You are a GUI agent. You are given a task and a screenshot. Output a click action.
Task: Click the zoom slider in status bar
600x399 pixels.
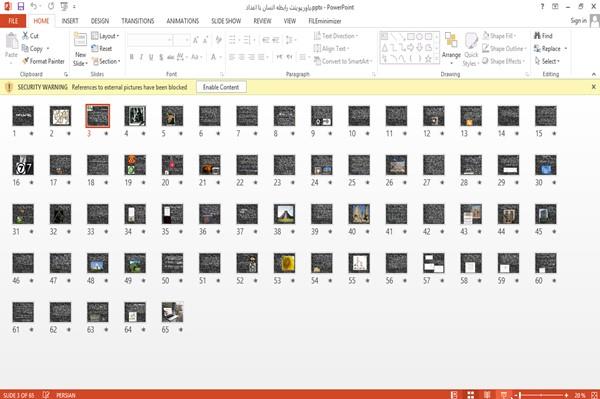click(541, 395)
